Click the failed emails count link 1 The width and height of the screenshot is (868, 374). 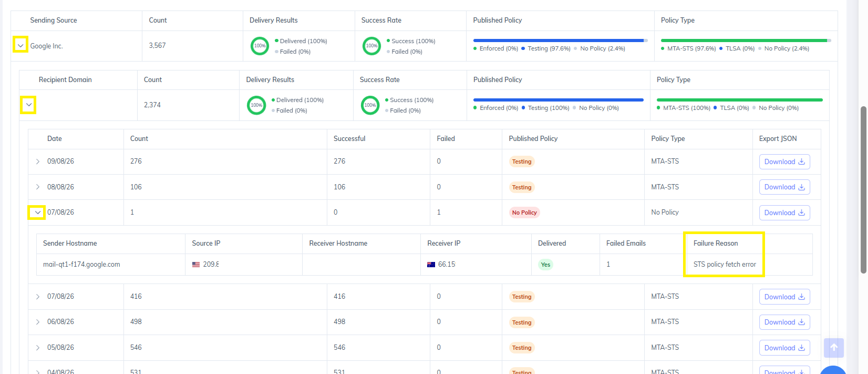[608, 265]
